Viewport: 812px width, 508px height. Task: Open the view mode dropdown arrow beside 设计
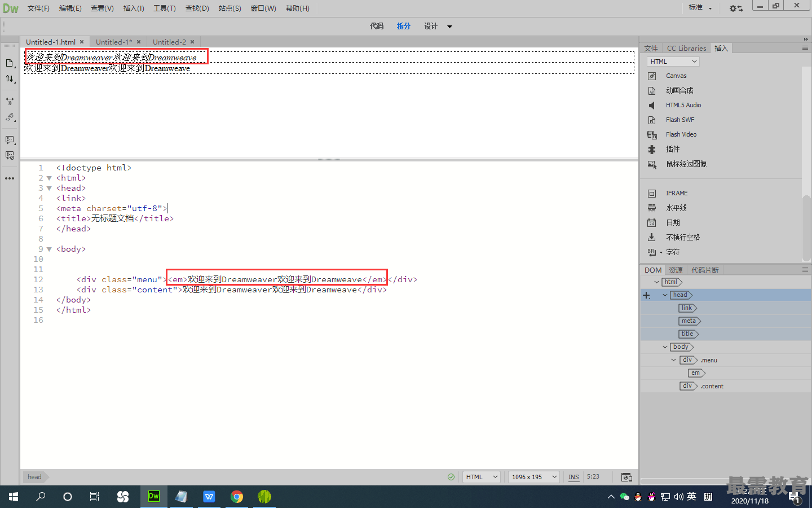[449, 27]
